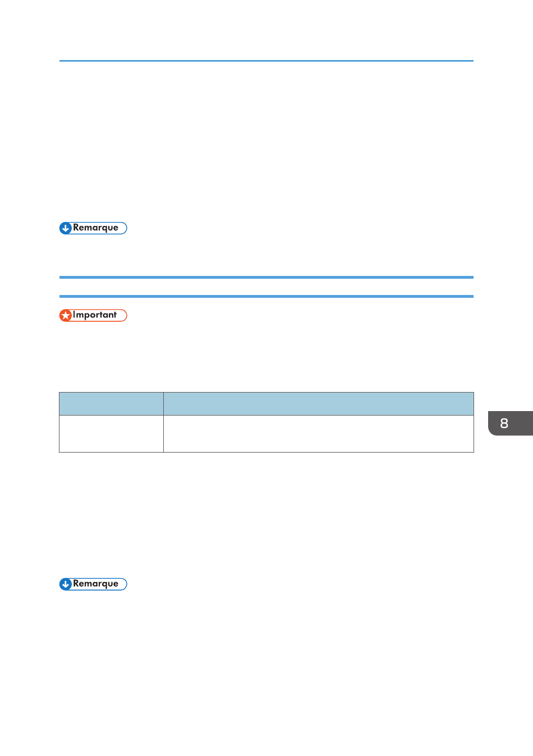Click the wide right header cell of the table
533x756 pixels.
pos(319,404)
